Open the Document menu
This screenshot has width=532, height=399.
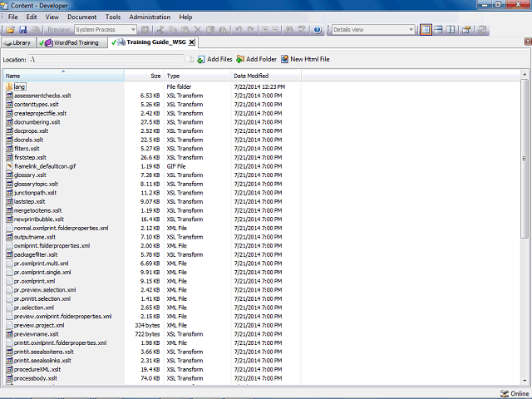[81, 17]
